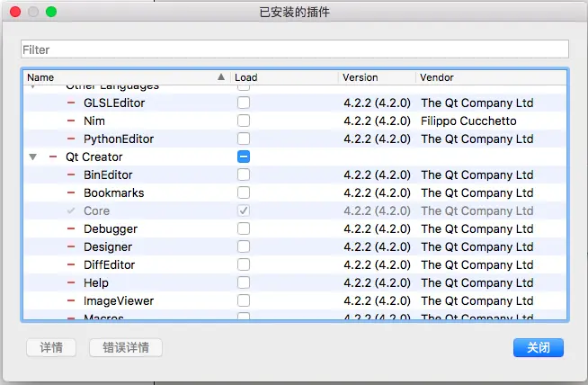The height and width of the screenshot is (385, 588).
Task: Click the version cell of Debugger row
Action: coord(377,228)
